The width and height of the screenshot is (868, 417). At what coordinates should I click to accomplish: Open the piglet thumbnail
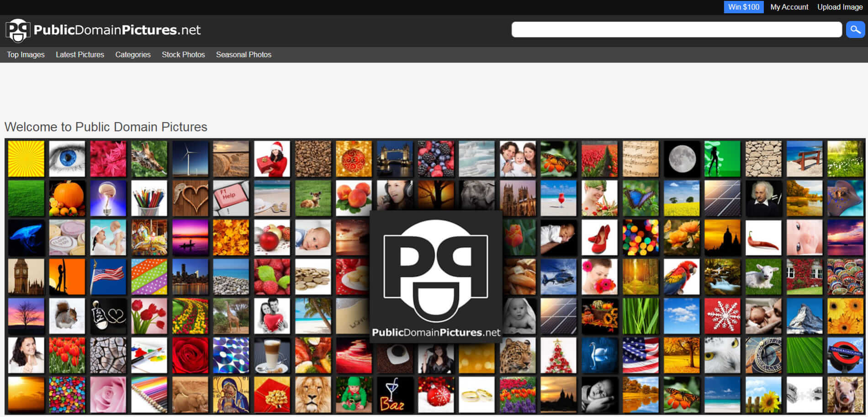pyautogui.click(x=845, y=395)
